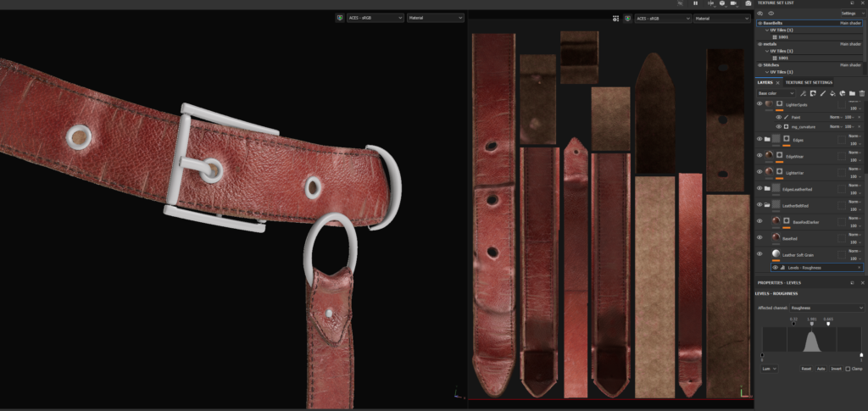Viewport: 868px width, 411px height.
Task: Click the black input handle at 0.32
Action: coord(793,324)
